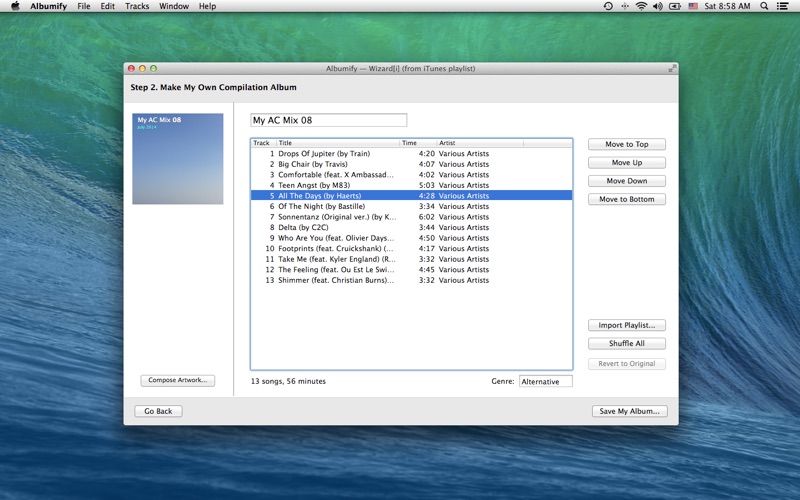This screenshot has width=800, height=500.
Task: Open the Albumify application menu
Action: 48,6
